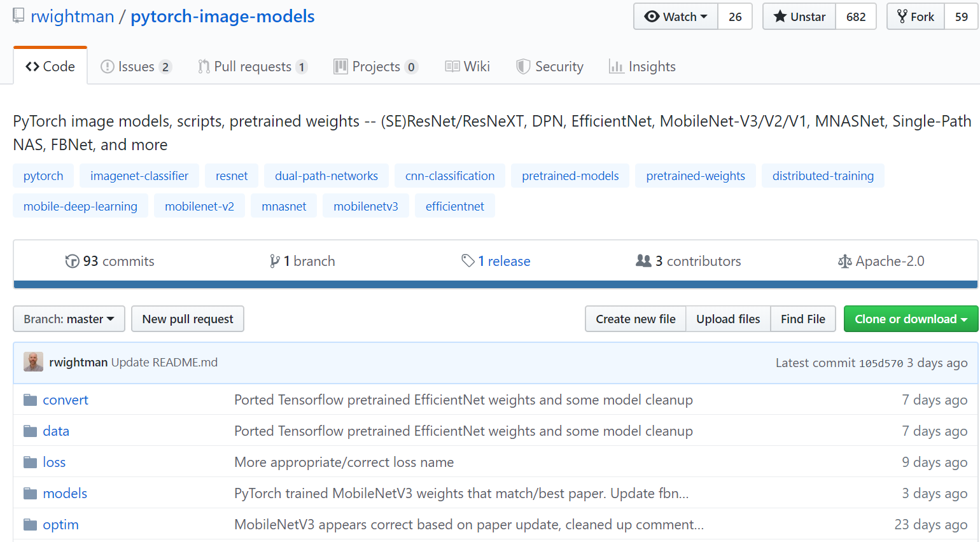
Task: Open the models folder
Action: click(65, 494)
